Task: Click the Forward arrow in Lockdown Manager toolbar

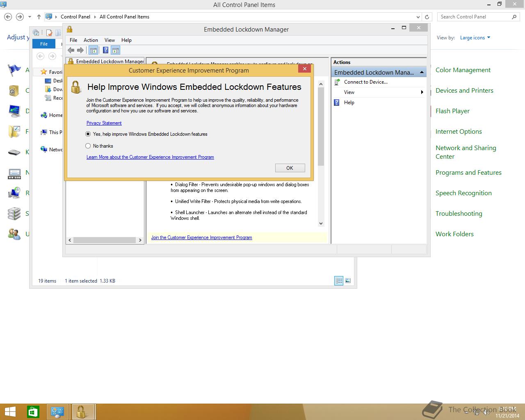Action: tap(80, 50)
